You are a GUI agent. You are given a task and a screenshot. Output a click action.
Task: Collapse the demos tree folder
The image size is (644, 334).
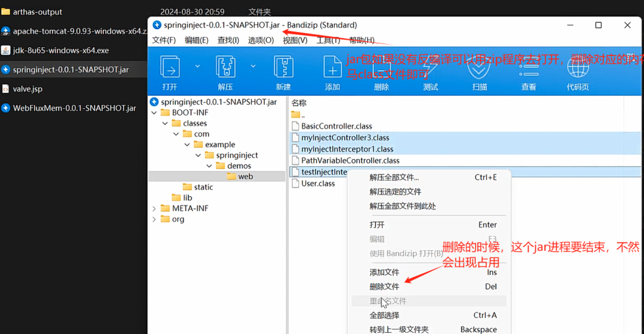click(209, 166)
